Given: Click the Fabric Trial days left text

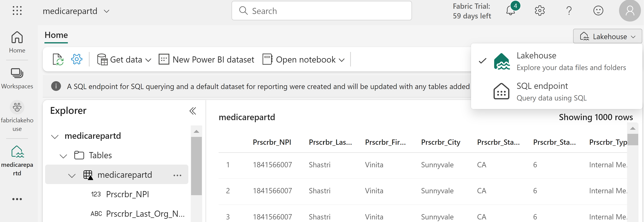Looking at the screenshot, I should pyautogui.click(x=472, y=11).
